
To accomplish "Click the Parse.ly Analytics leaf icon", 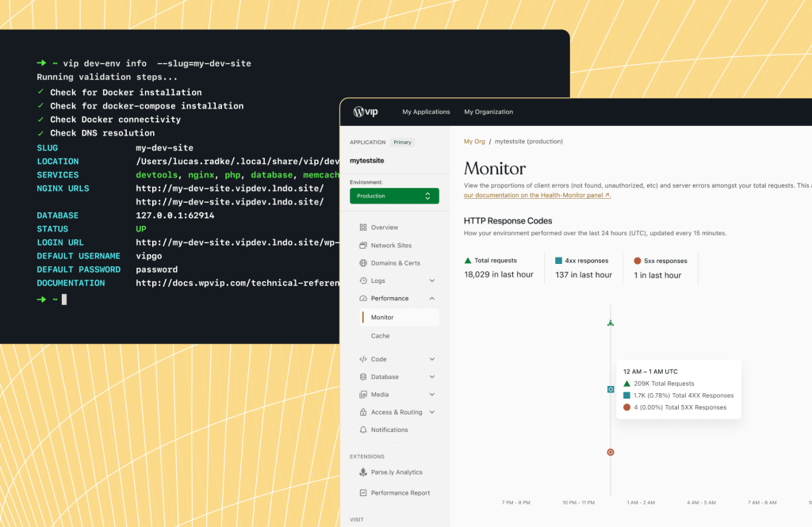I will pos(363,472).
